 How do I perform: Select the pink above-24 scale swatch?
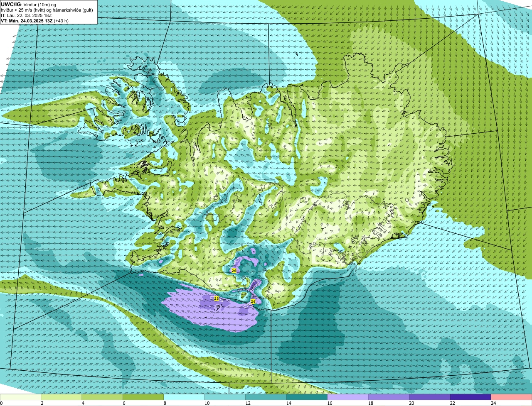512,397
